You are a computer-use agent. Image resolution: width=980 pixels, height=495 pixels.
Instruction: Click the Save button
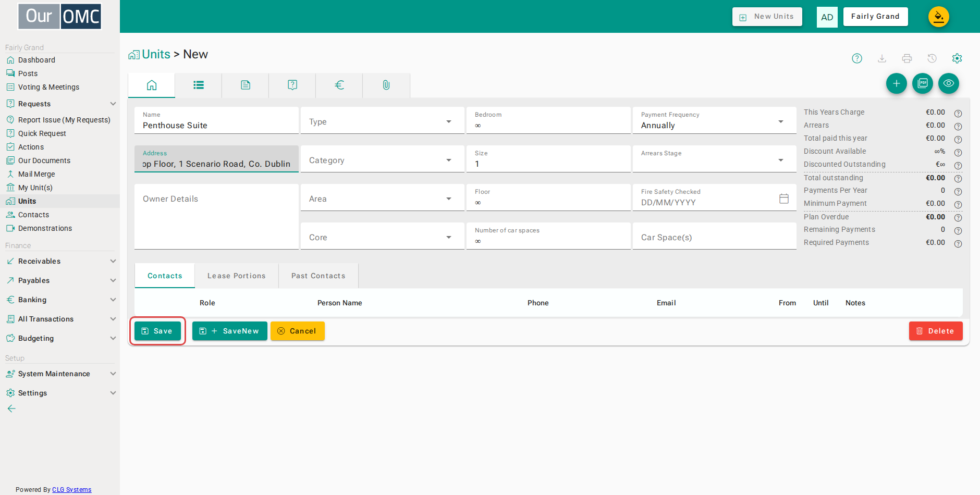157,331
